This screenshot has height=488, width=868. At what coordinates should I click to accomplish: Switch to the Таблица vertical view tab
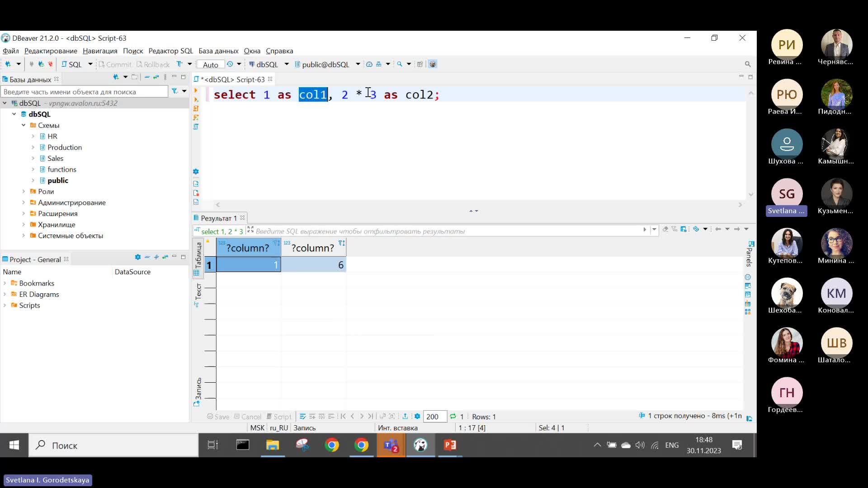[198, 258]
